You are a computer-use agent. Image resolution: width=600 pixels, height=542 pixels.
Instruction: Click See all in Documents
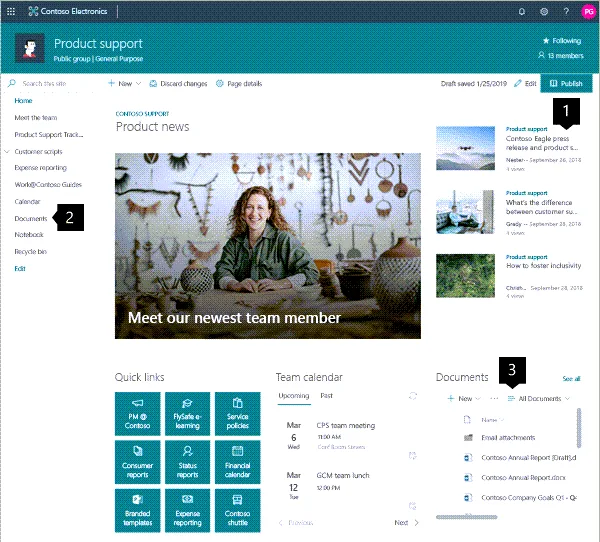[571, 379]
